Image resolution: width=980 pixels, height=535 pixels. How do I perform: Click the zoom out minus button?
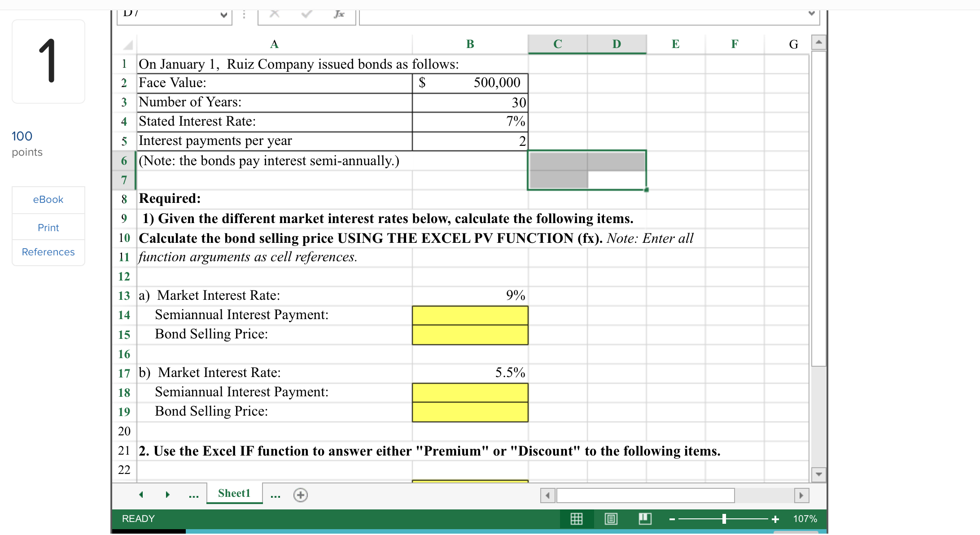pos(672,519)
